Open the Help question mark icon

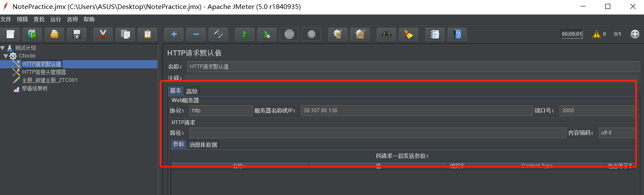tap(457, 34)
